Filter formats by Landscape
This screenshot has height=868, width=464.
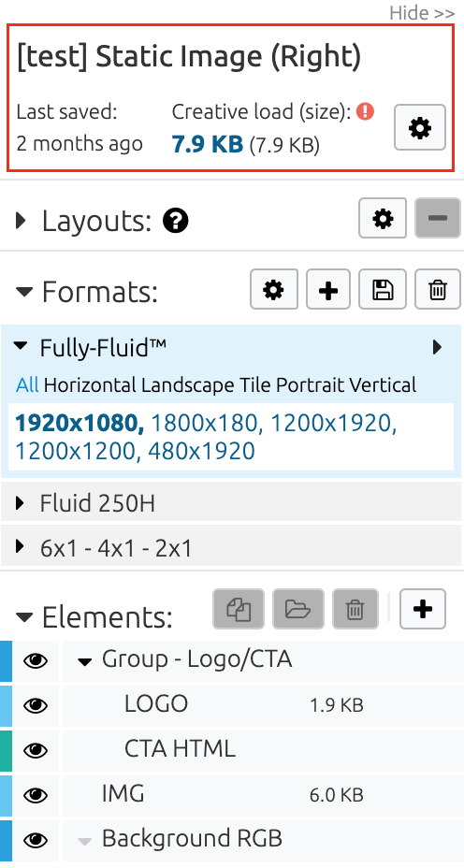click(188, 384)
